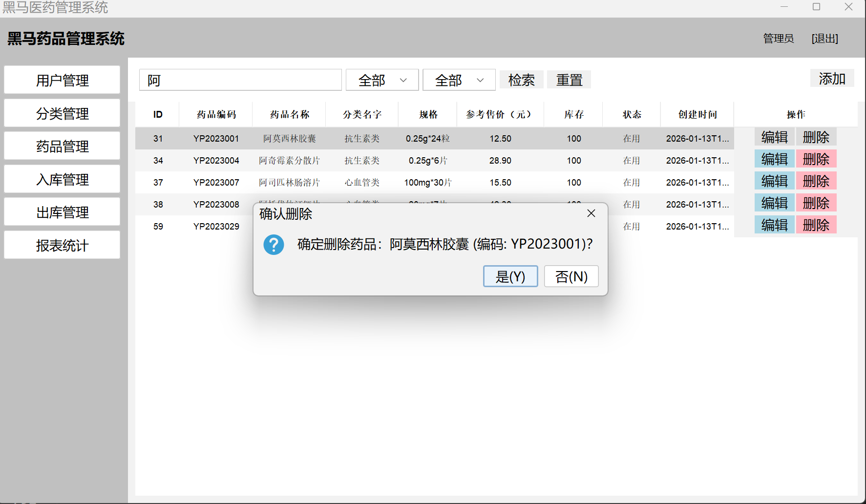Select 药品管理 in the sidebar
Image resolution: width=866 pixels, height=504 pixels.
(62, 146)
